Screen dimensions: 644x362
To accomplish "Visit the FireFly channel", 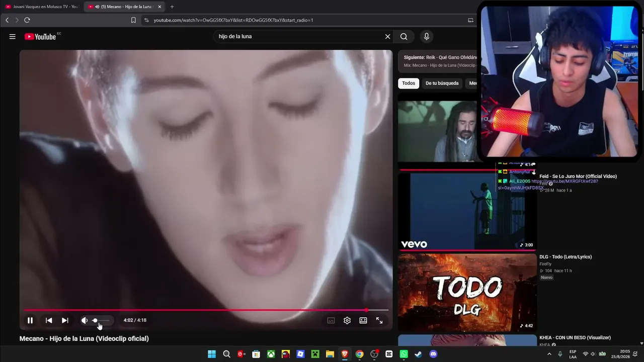I will [x=545, y=264].
